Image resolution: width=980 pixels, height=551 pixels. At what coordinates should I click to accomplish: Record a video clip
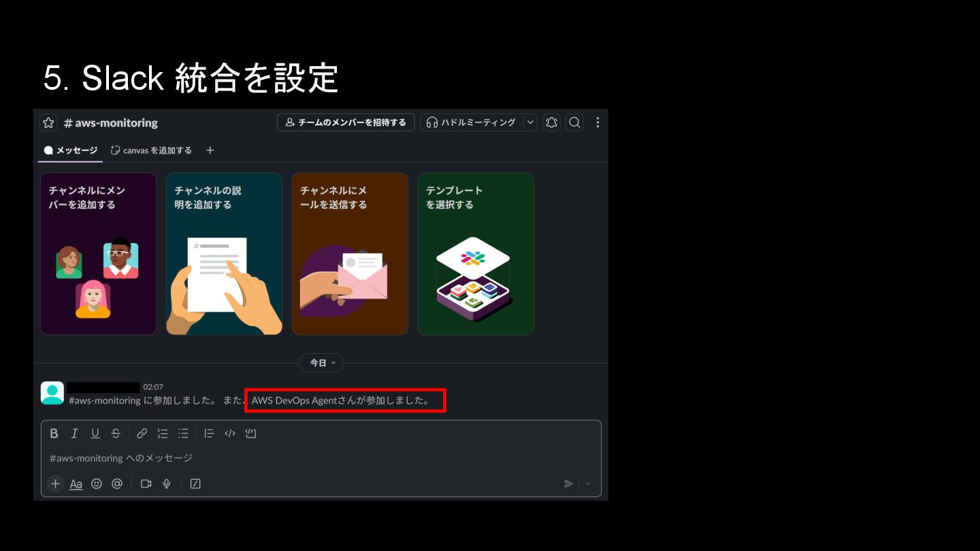click(146, 484)
